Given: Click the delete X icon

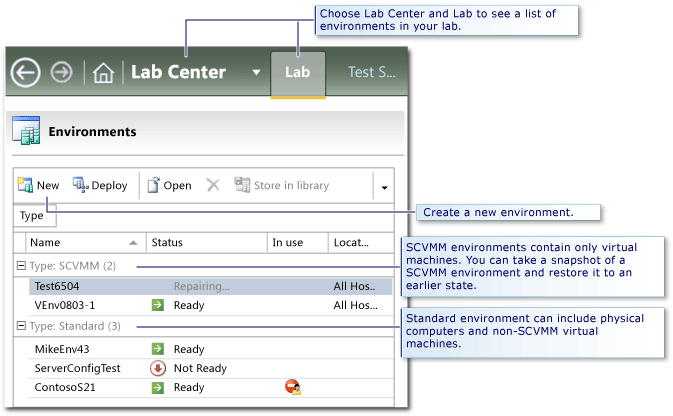Looking at the screenshot, I should point(213,185).
